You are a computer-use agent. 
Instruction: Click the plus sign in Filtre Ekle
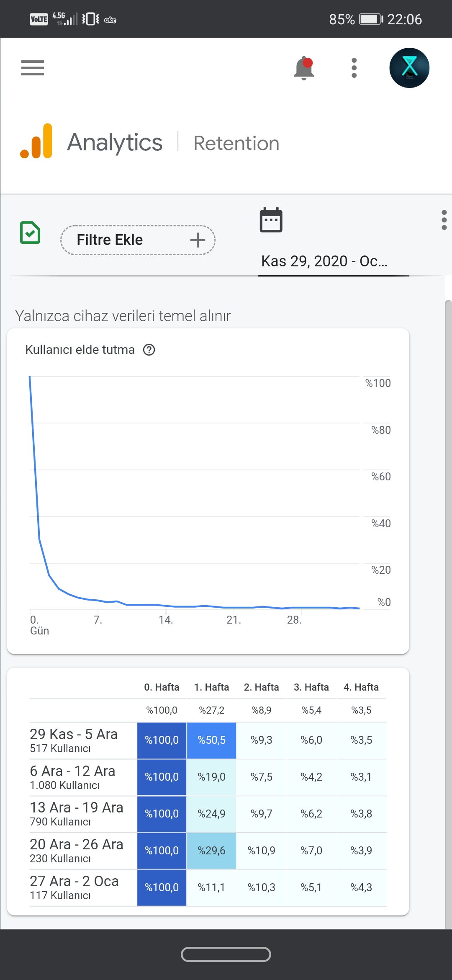pyautogui.click(x=198, y=240)
